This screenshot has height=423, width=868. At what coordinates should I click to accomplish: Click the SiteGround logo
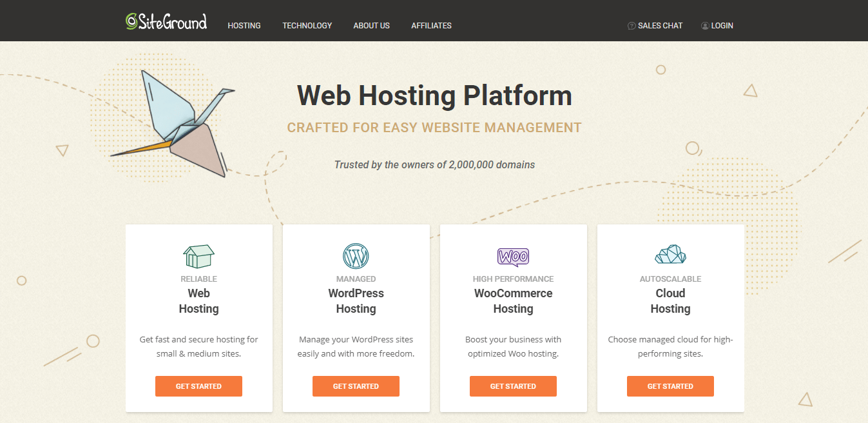[x=166, y=21]
